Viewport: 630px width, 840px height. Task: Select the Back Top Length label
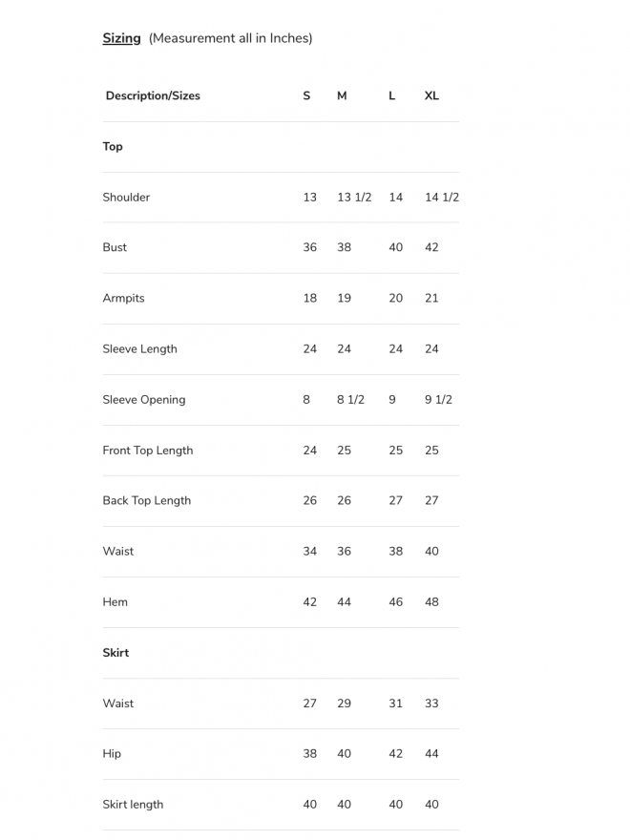click(146, 500)
